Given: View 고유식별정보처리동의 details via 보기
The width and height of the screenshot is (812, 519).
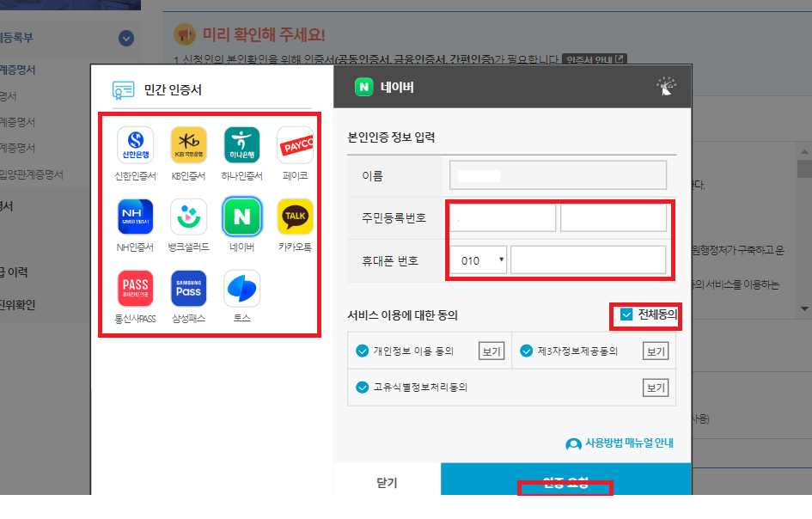Looking at the screenshot, I should (656, 388).
